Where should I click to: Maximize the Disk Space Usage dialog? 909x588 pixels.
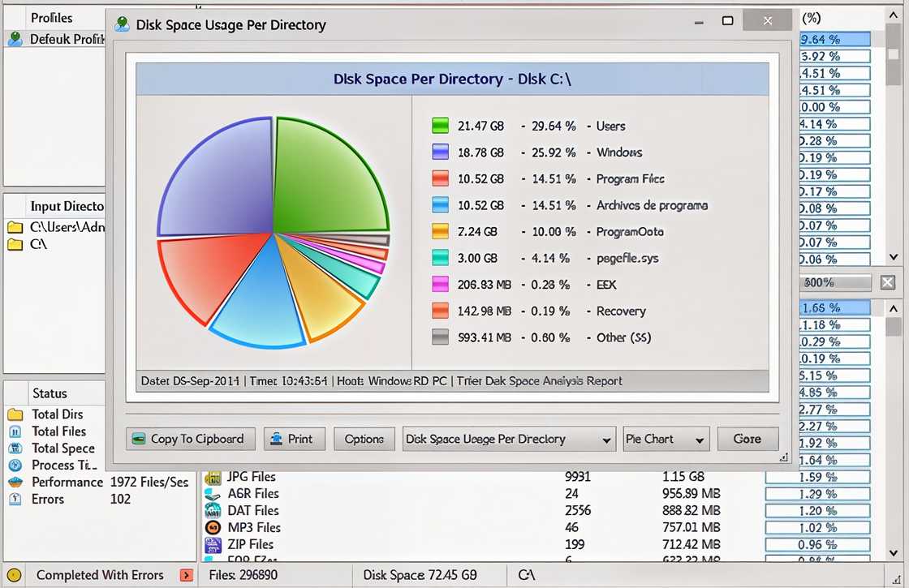[x=728, y=21]
